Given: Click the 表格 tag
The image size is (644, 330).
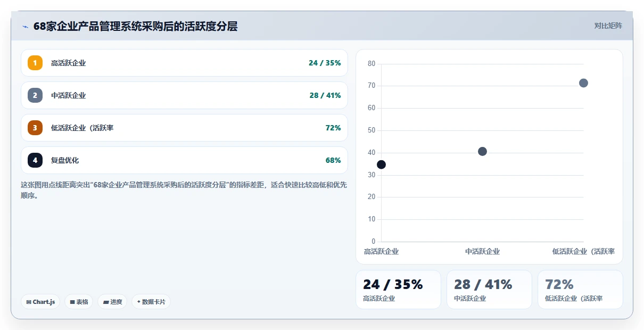Looking at the screenshot, I should pos(79,302).
